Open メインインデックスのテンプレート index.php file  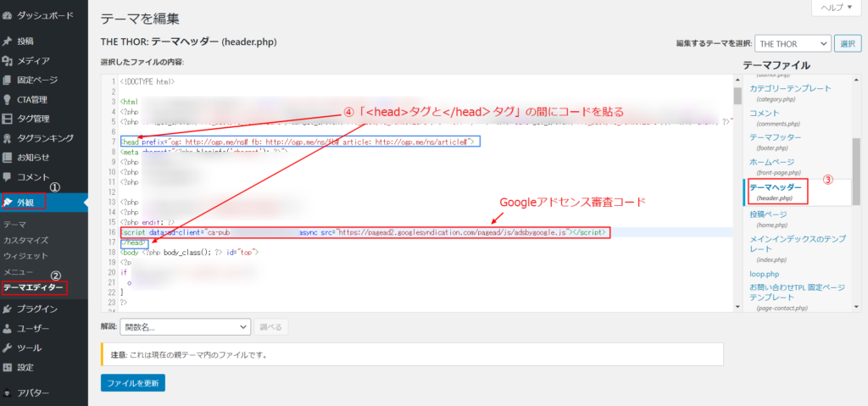click(798, 248)
